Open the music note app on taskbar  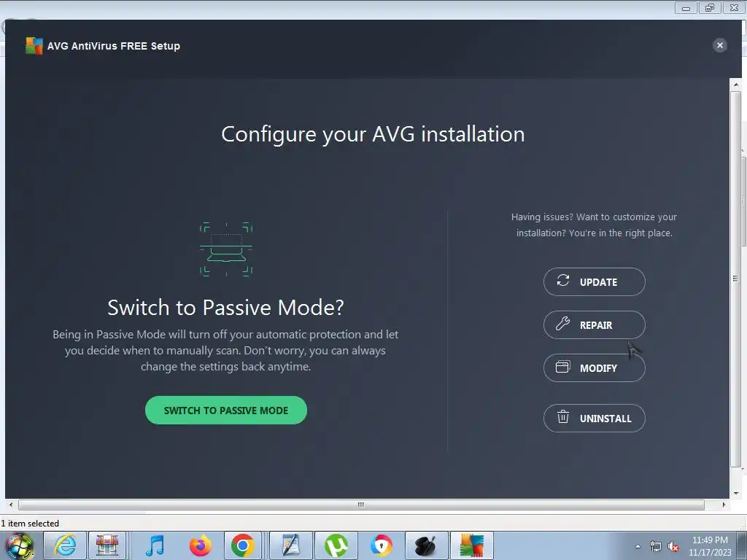[155, 545]
